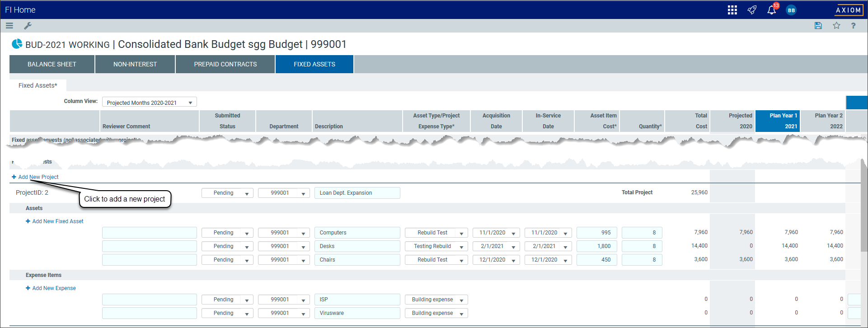Click quantity field in Desks row
Screen dimensions: 868x328
pyautogui.click(x=642, y=246)
